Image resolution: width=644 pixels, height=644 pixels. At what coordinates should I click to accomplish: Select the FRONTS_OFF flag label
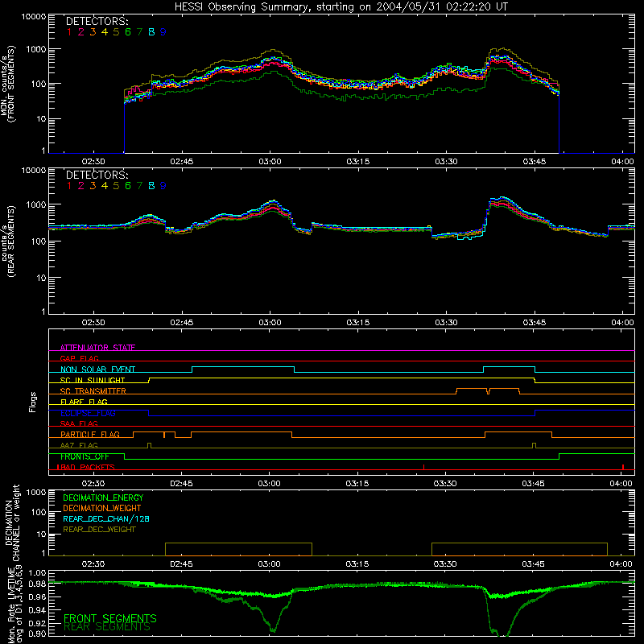coord(85,456)
